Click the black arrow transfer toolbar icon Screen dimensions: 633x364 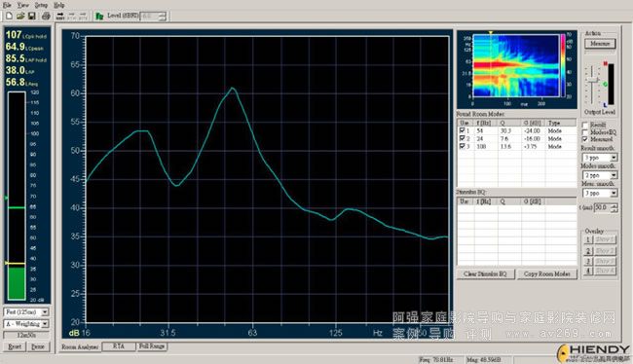60,16
